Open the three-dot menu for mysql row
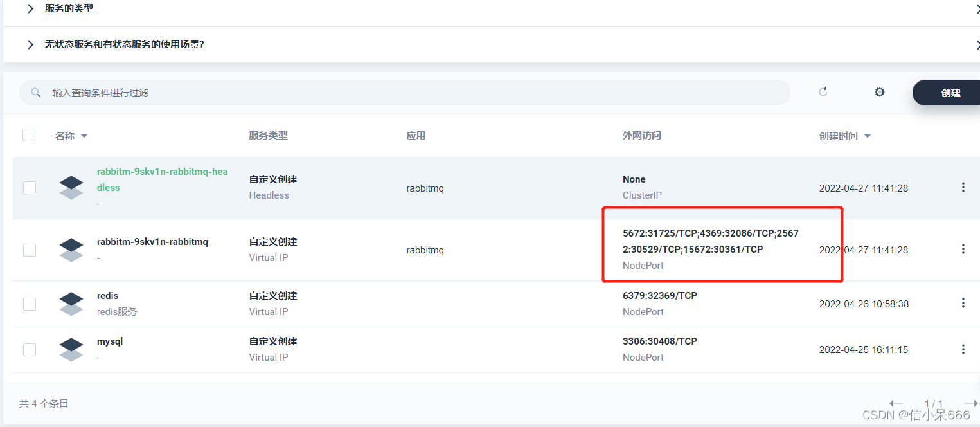This screenshot has width=980, height=427. [x=963, y=349]
